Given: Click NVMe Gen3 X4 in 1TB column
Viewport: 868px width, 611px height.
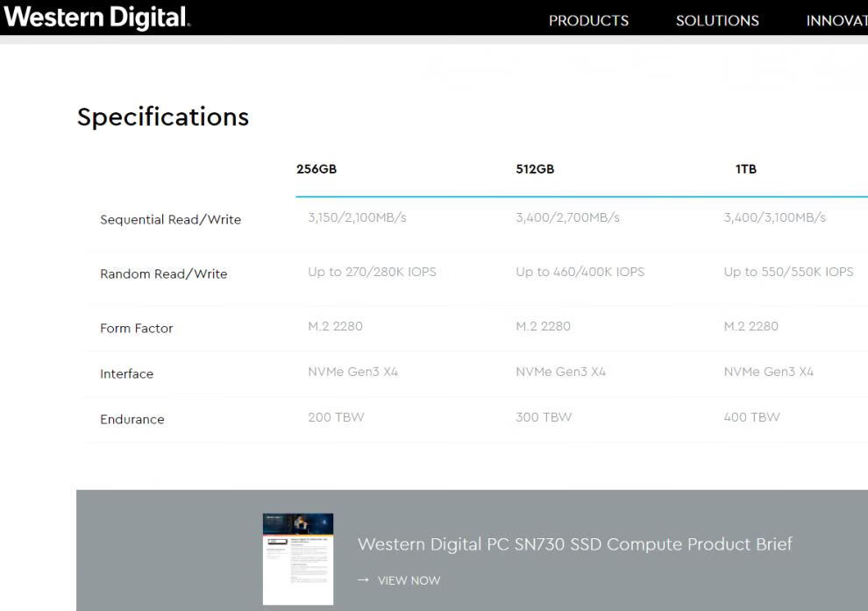Looking at the screenshot, I should click(x=768, y=372).
